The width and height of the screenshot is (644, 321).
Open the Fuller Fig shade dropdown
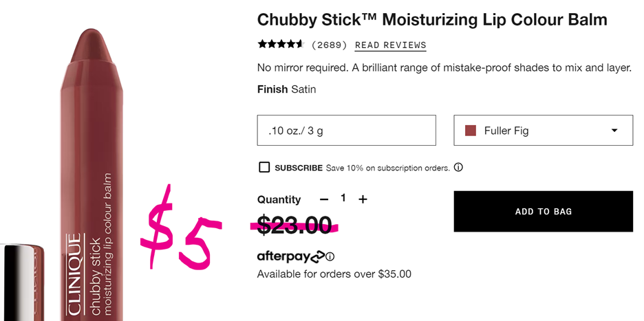coord(543,130)
